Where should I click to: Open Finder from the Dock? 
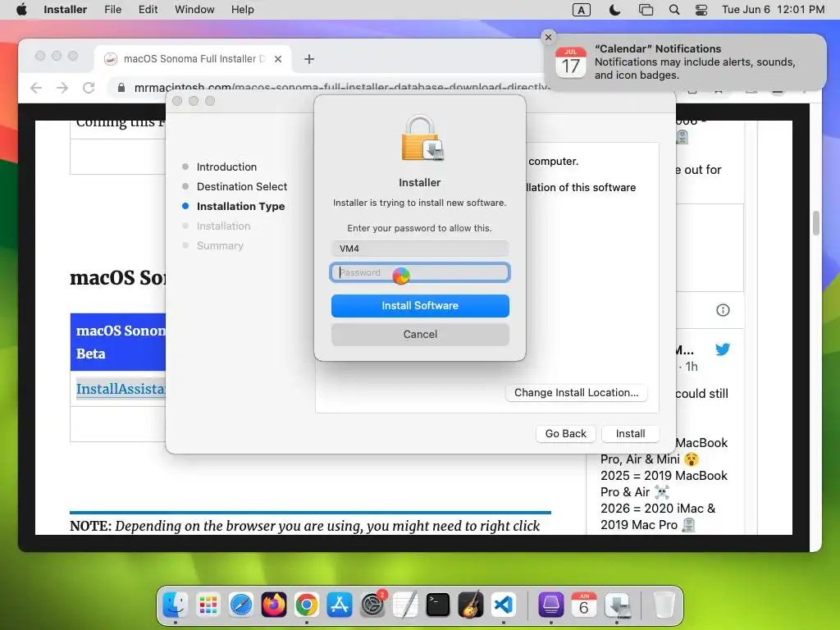pos(176,605)
